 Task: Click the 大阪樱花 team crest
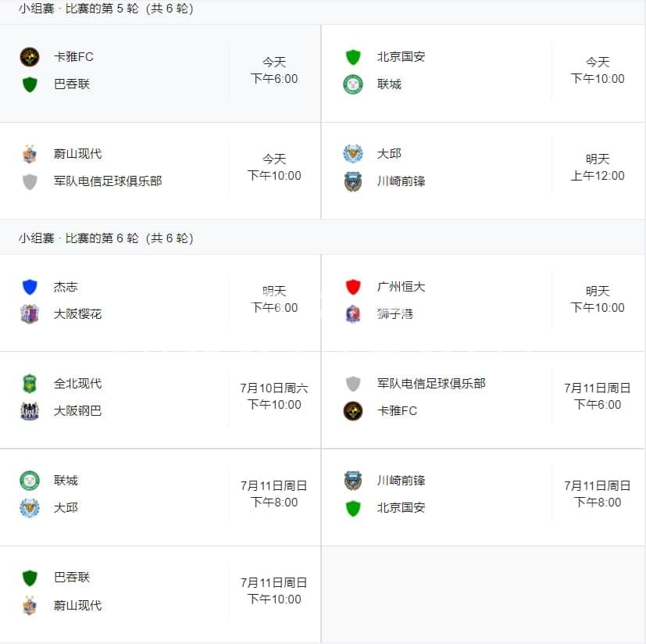coord(30,314)
